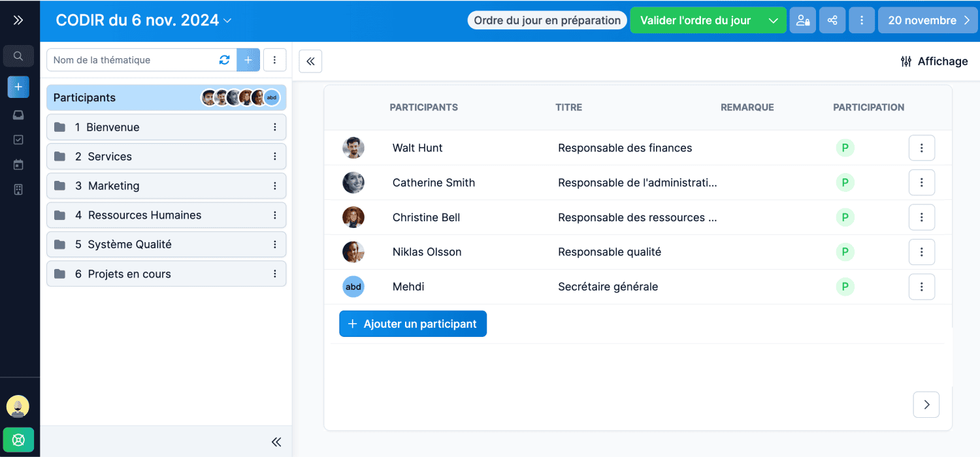Open the user lock permissions icon

[x=803, y=20]
